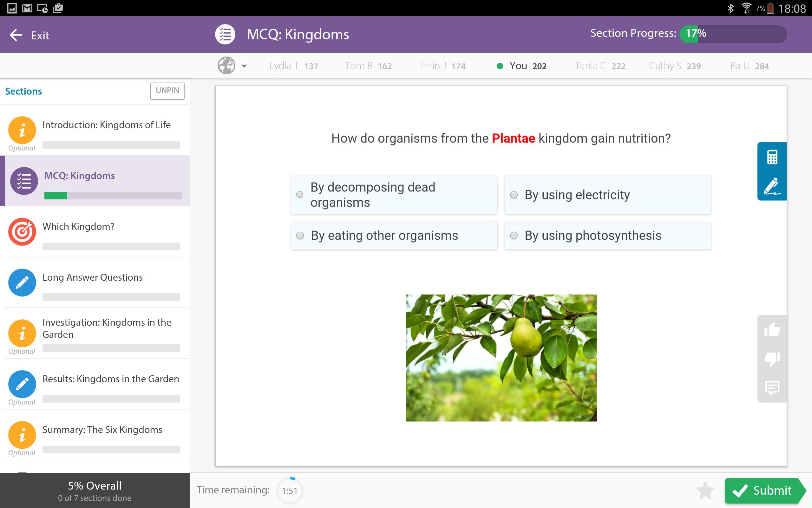Click Errin J 174 on leaderboard
Viewport: 812px width, 508px height.
click(x=443, y=66)
